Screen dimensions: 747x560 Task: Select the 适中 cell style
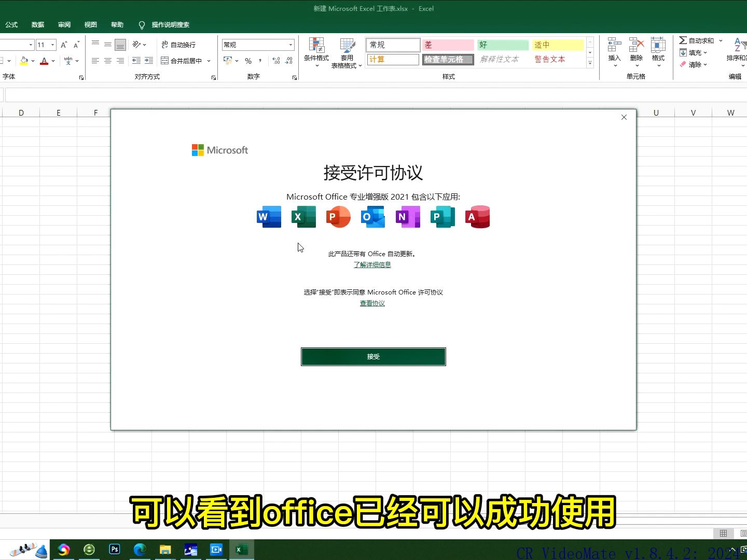[558, 45]
